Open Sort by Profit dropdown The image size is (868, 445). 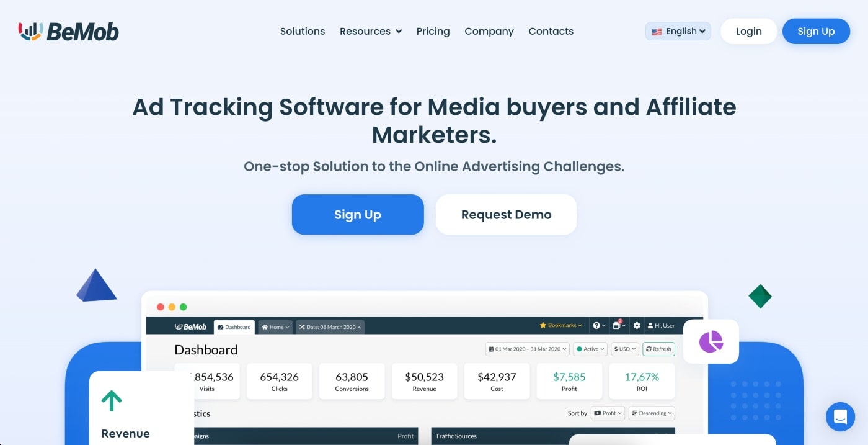pos(608,413)
